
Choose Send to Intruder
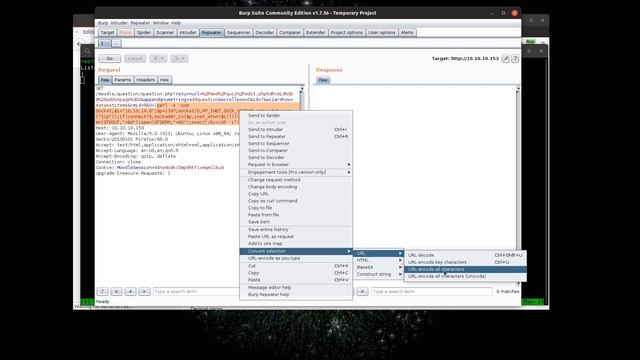(x=296, y=129)
